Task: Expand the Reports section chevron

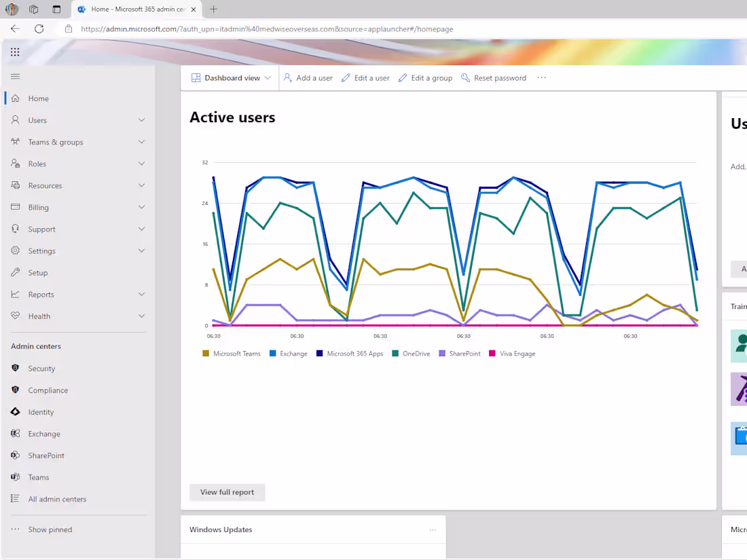Action: [141, 295]
